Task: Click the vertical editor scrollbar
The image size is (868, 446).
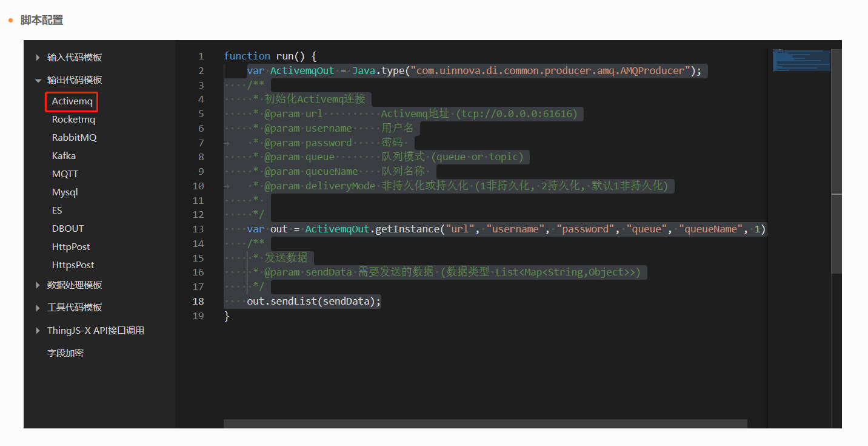Action: coord(836,161)
